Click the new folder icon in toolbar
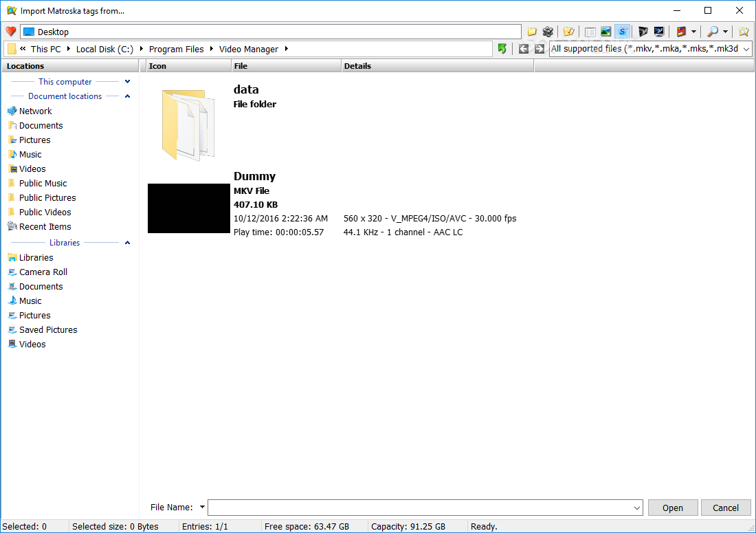 [532, 32]
